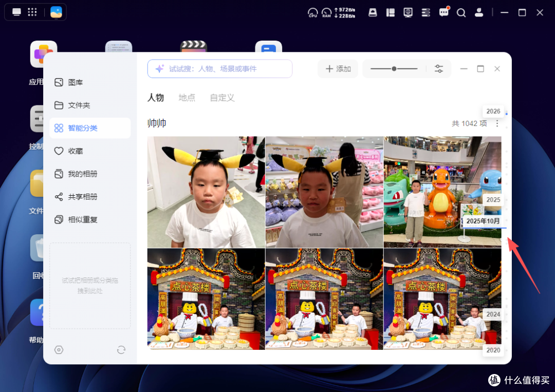
Task: Click the 帅帅 person album title
Action: coord(157,123)
